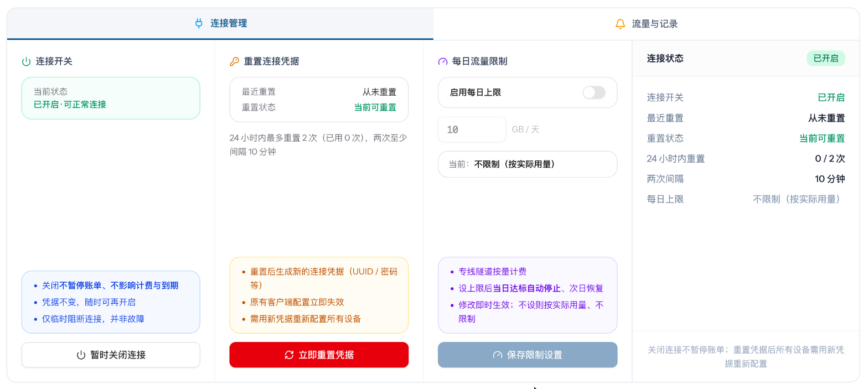This screenshot has height=389, width=868.
Task: Click the 连接状态 panel heading
Action: click(x=665, y=58)
